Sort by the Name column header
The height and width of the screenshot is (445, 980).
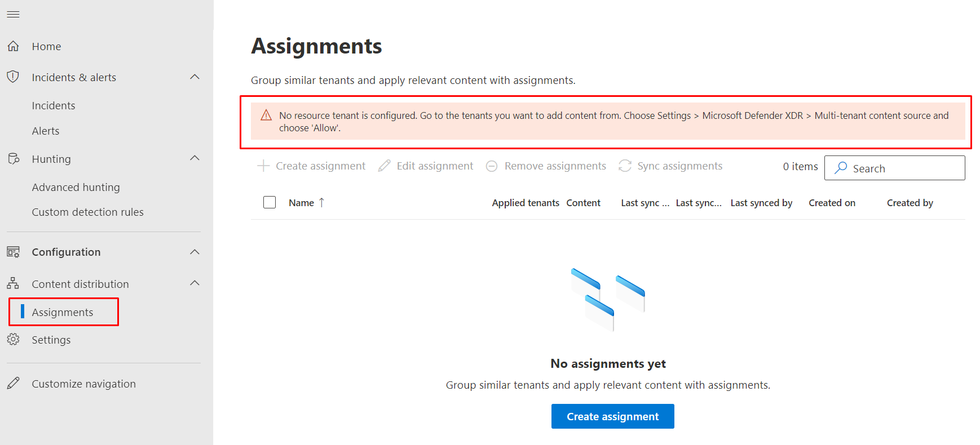(301, 203)
